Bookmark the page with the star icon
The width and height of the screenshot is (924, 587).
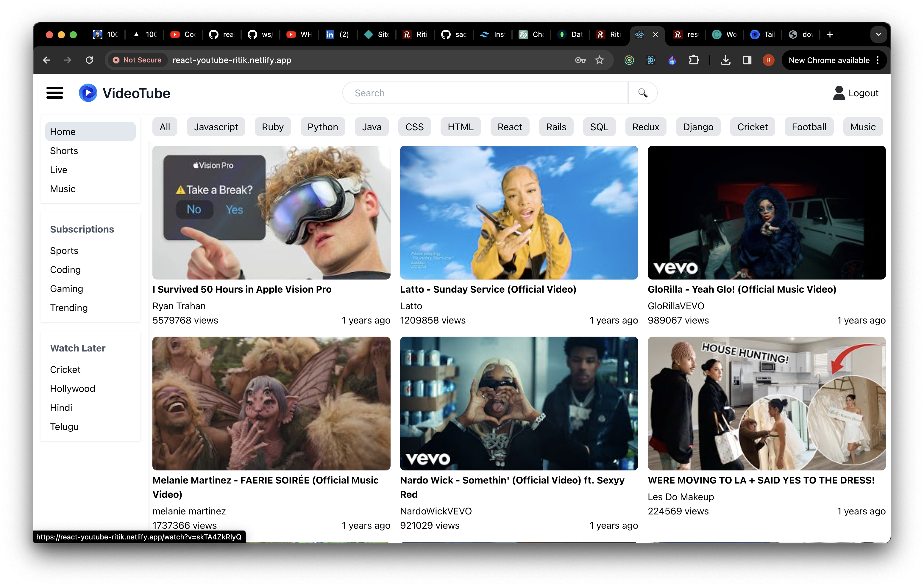(x=599, y=60)
